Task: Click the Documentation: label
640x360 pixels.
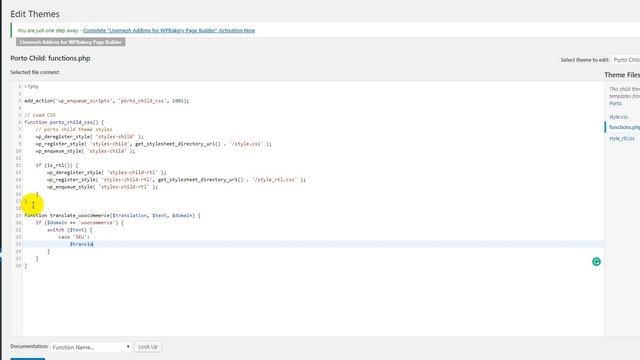Action: pyautogui.click(x=29, y=346)
